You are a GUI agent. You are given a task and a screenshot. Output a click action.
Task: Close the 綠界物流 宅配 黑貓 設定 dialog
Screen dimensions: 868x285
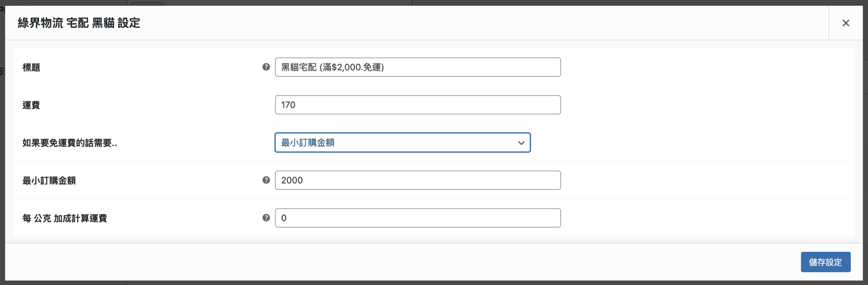(846, 23)
